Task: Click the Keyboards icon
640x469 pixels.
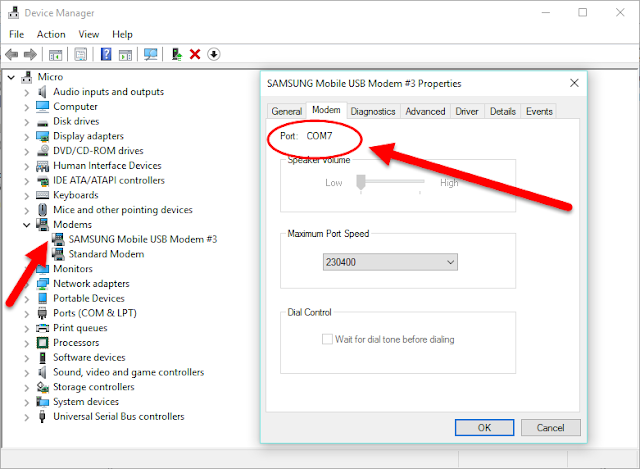Action: click(42, 195)
